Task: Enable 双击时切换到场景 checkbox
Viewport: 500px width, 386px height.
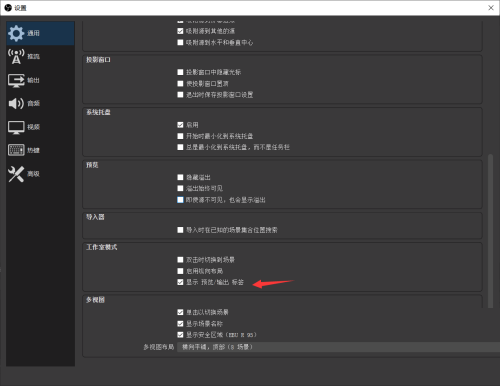Action: [180, 259]
